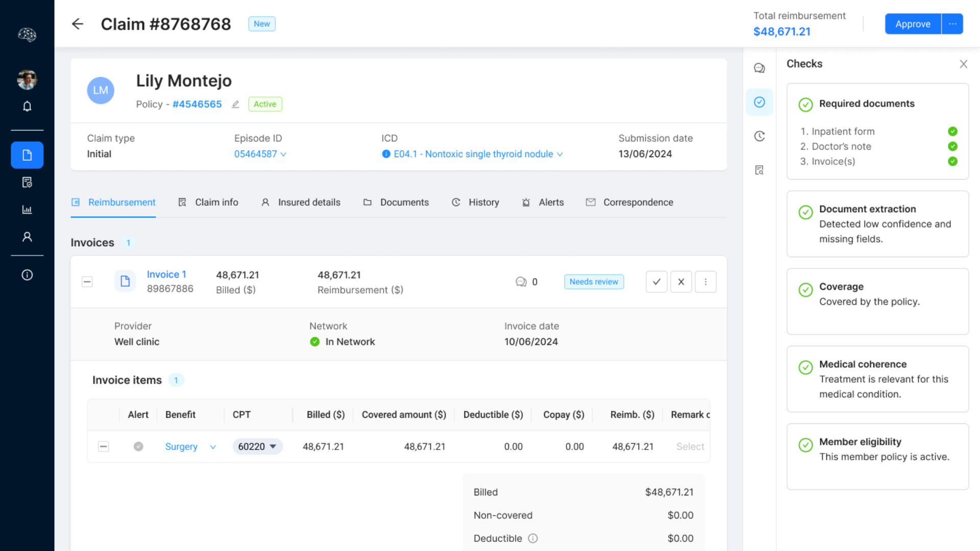Open the Medical coherence check card
Screen dimensions: 980x551
pyautogui.click(x=877, y=379)
